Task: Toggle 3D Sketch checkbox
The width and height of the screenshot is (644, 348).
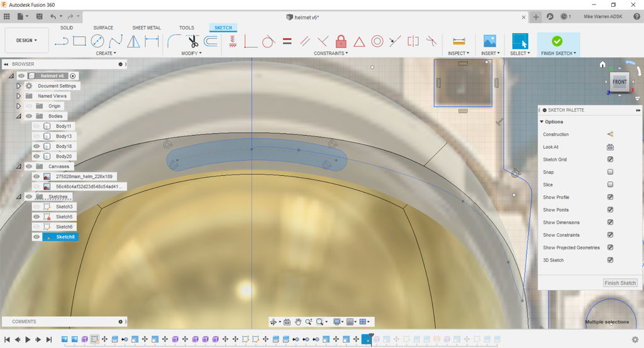Action: (610, 260)
